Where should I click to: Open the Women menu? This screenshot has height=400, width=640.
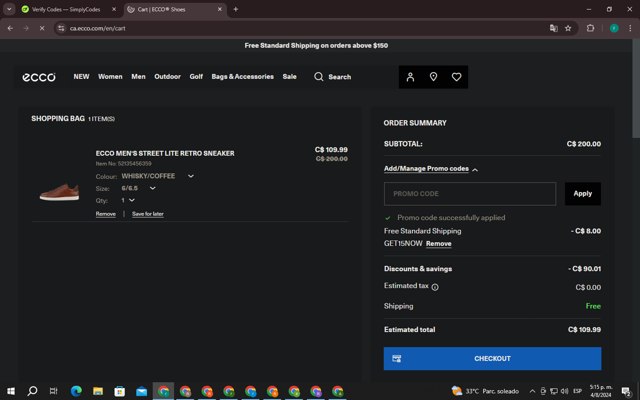110,76
